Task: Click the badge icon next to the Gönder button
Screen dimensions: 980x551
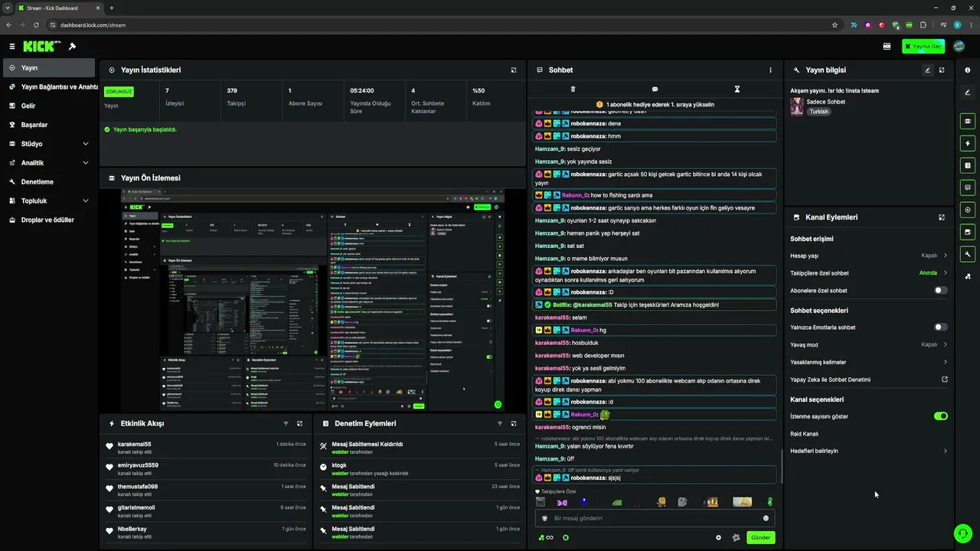Action: tap(736, 538)
